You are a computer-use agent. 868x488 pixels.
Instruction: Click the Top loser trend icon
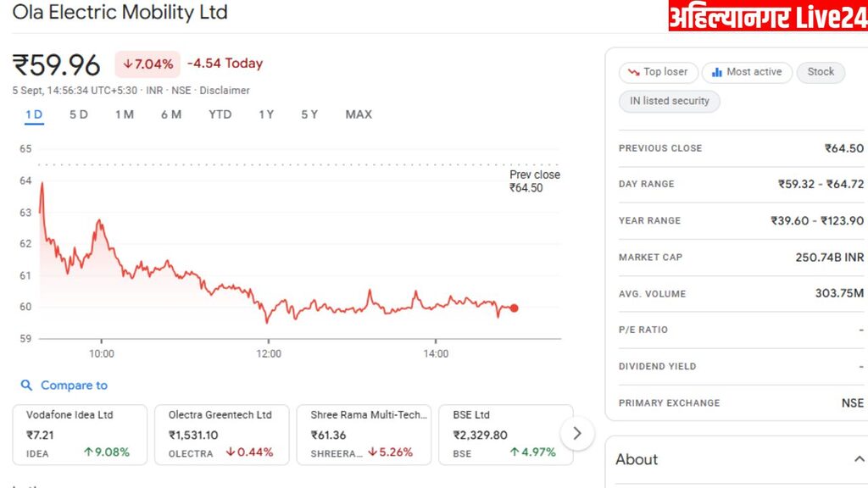click(632, 72)
